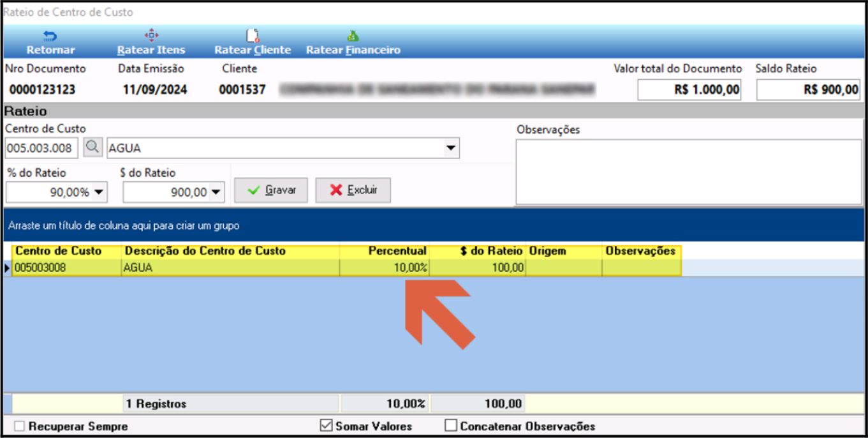Screen dimensions: 868x438
Task: Click the Gravar button
Action: [271, 190]
